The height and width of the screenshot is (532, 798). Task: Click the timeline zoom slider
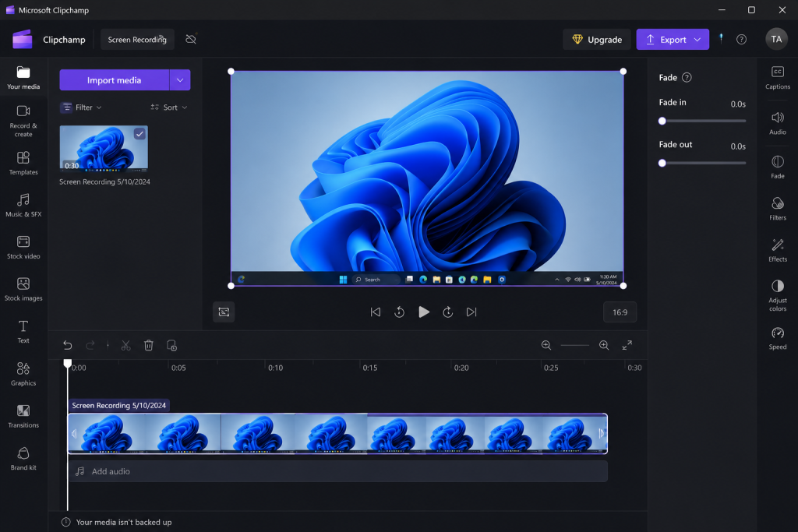tap(575, 345)
